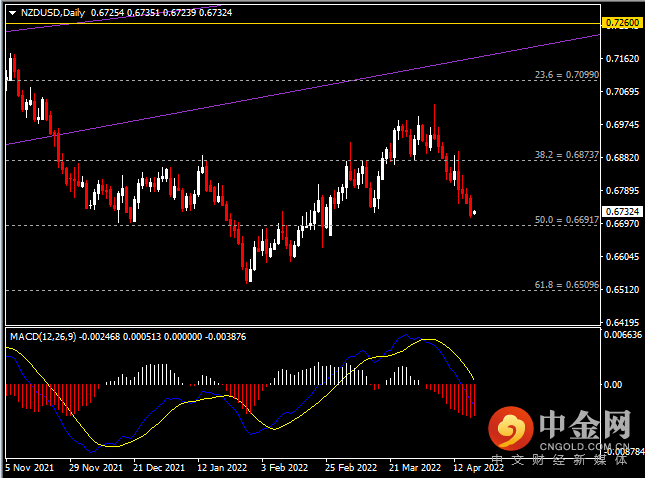Select the current price label 0.67324
The image size is (645, 478).
[622, 211]
